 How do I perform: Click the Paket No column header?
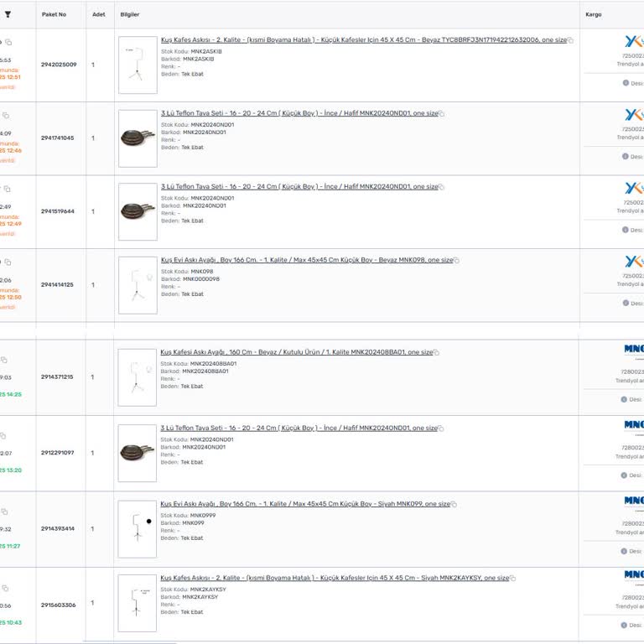tap(54, 14)
